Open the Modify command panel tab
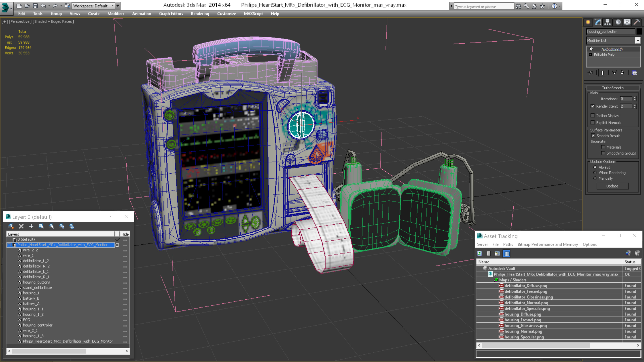Screen dimensions: 644x362 pyautogui.click(x=598, y=22)
